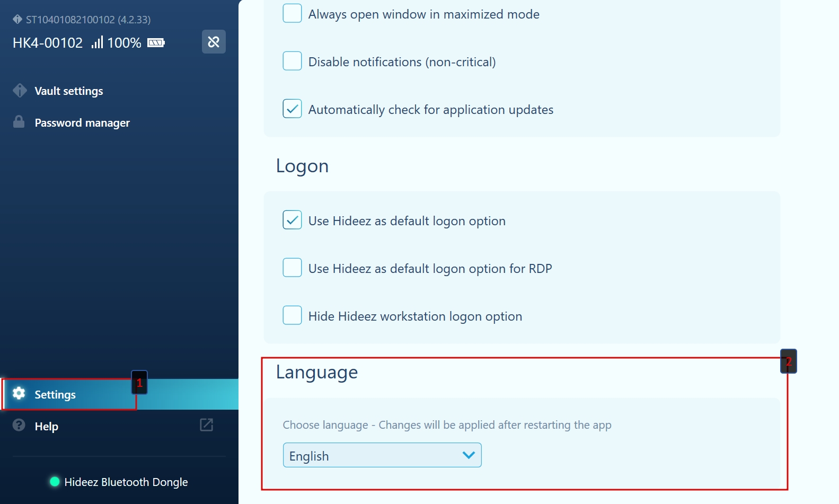Open Vault settings menu item
Screen dimensions: 839x504
click(x=69, y=91)
